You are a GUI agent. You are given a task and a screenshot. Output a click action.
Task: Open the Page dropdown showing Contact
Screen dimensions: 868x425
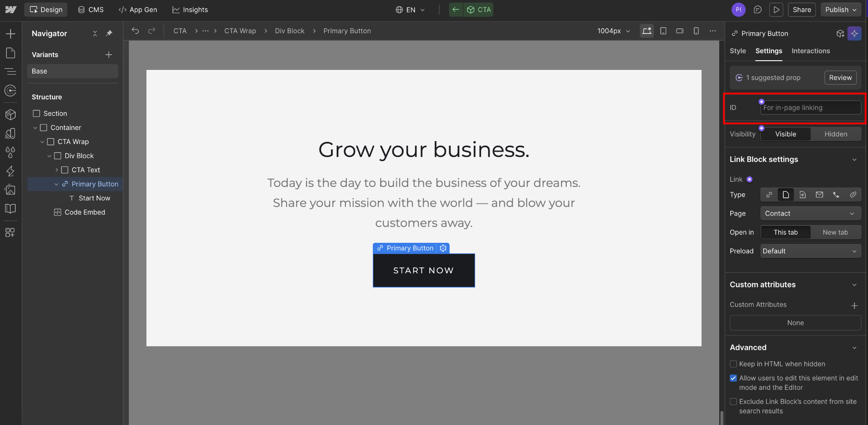pyautogui.click(x=810, y=213)
